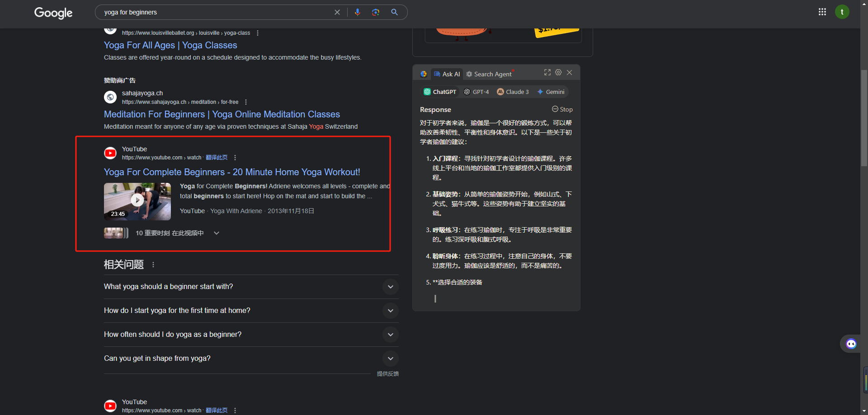Search by image using Google Lens icon
Image resolution: width=868 pixels, height=415 pixels.
(376, 12)
